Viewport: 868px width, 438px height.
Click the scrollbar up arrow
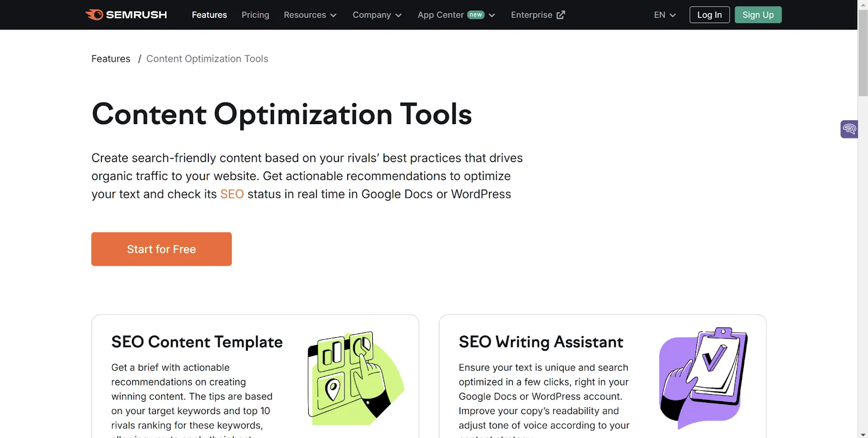pyautogui.click(x=863, y=4)
